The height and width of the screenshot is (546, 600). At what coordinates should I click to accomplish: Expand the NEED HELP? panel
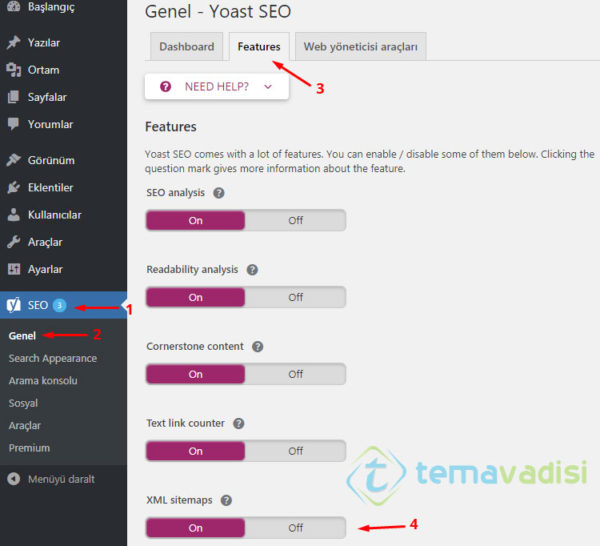pos(217,87)
